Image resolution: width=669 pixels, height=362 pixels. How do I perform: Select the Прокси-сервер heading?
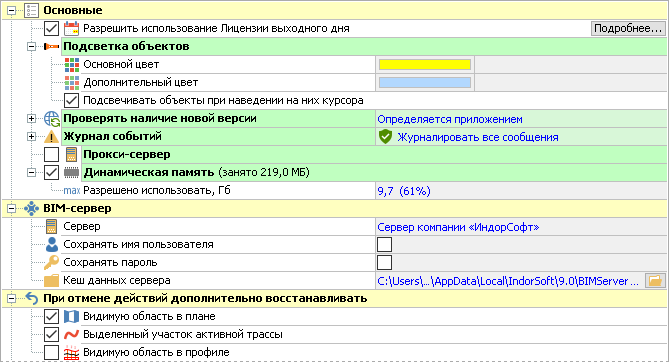point(127,155)
